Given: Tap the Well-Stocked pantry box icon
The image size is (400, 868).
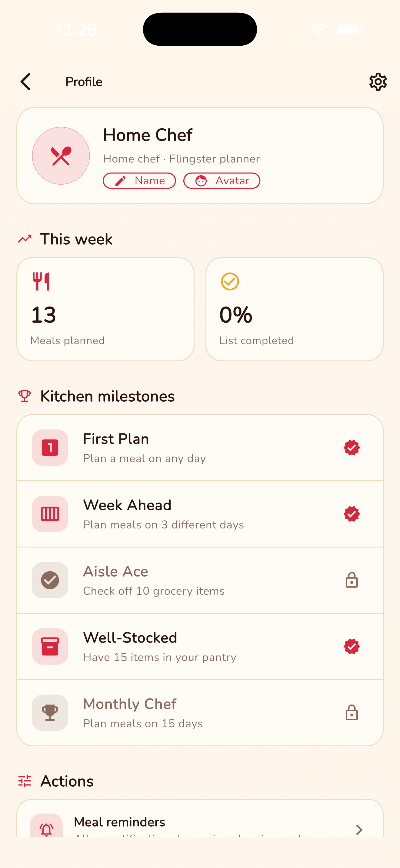Looking at the screenshot, I should 50,646.
